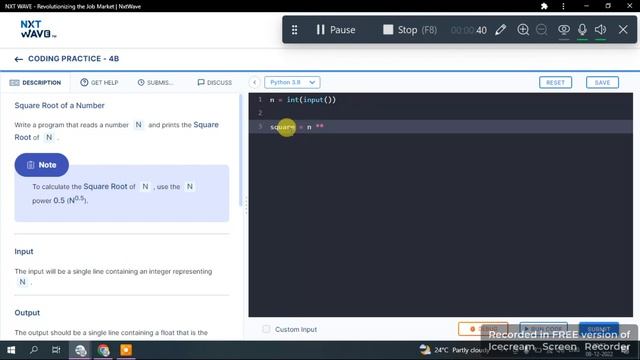Open Windows taskbar search

(x=34, y=350)
